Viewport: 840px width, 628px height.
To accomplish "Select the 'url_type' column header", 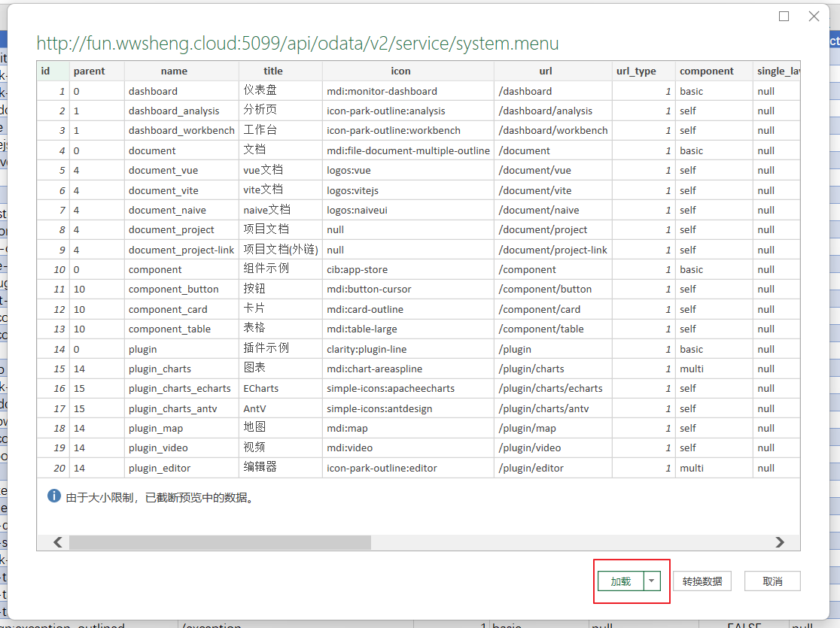I will [636, 71].
